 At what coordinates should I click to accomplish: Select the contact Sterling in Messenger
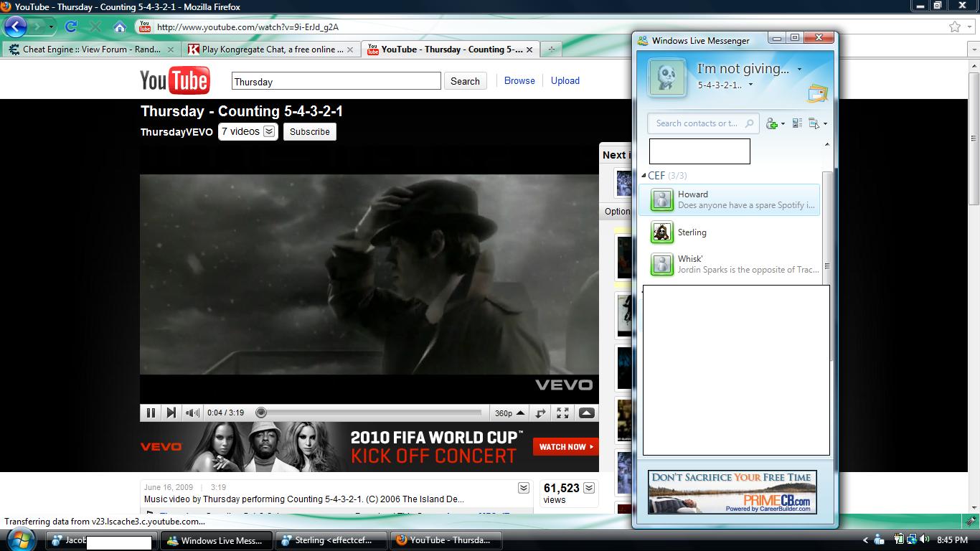[x=729, y=232]
